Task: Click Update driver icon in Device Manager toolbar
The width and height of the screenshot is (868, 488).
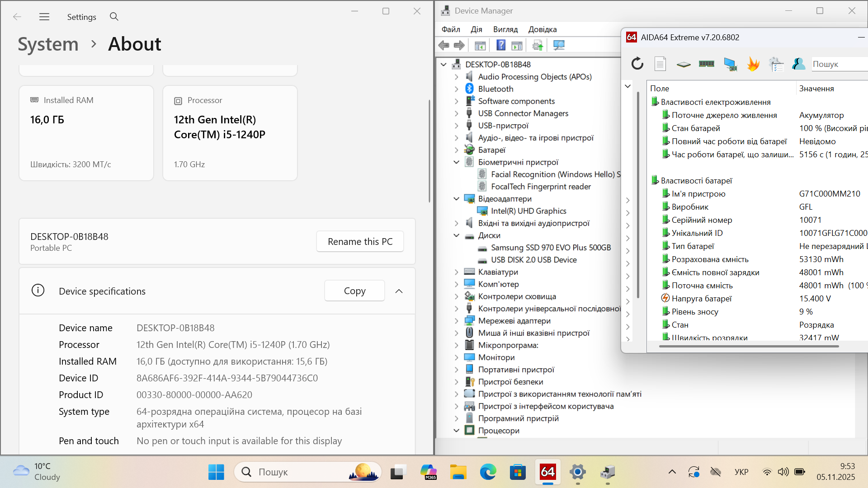Action: (x=537, y=45)
